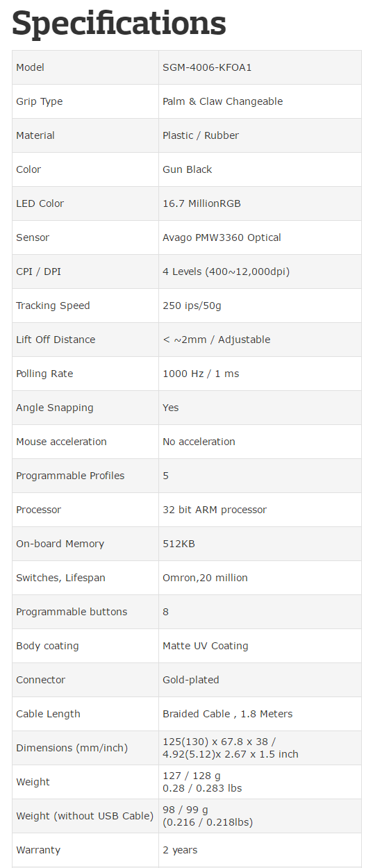Select the Plastic / Rubber material value
Screen dimensions: 373x868
pos(200,135)
